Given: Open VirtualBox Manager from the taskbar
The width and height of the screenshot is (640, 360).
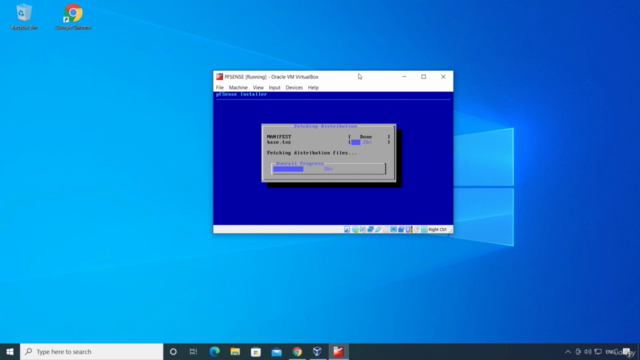Looking at the screenshot, I should pos(318,351).
